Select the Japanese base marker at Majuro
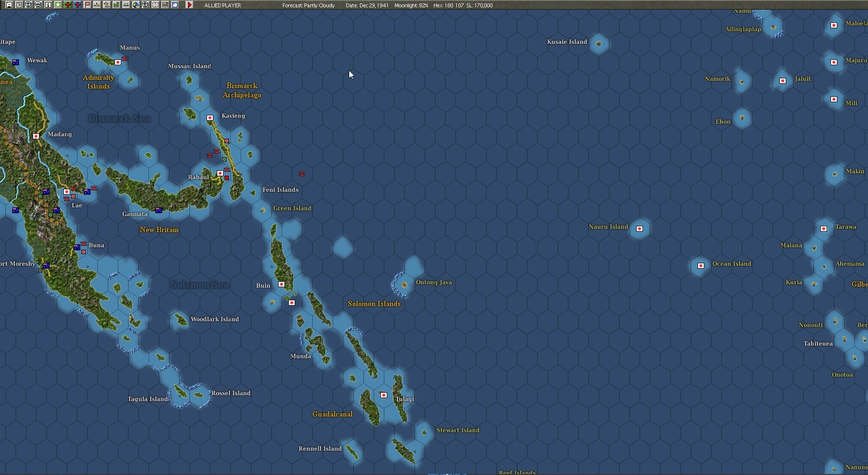The width and height of the screenshot is (868, 475). tap(834, 62)
